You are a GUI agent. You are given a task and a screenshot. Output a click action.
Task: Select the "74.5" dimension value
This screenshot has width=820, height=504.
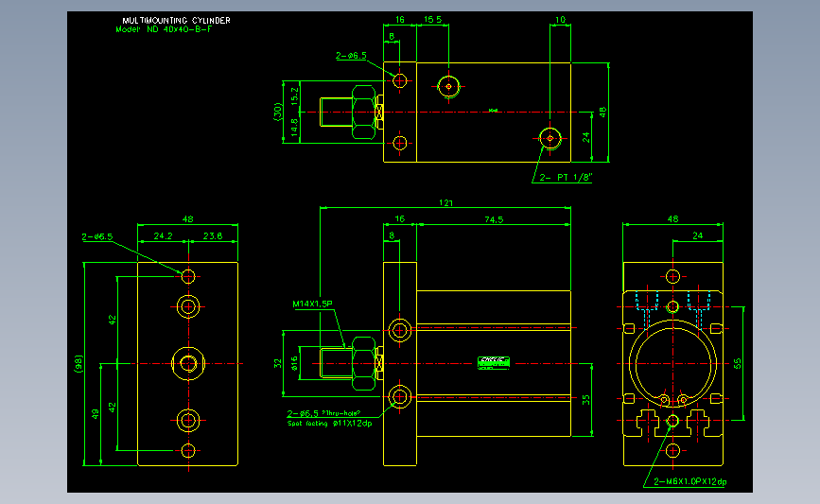pyautogui.click(x=493, y=219)
